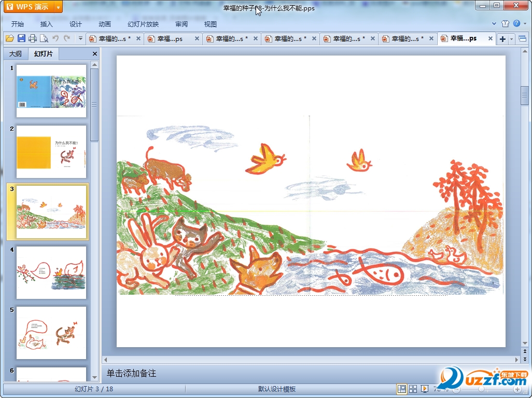The image size is (532, 398).
Task: Click the Undo arrow icon
Action: (55, 38)
